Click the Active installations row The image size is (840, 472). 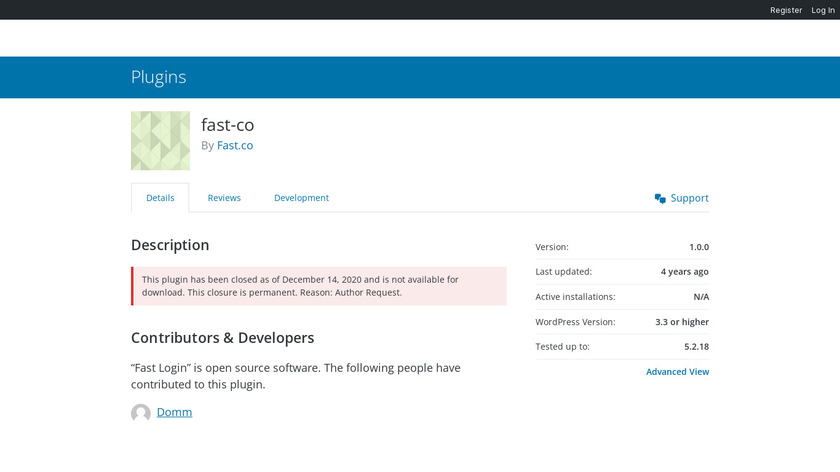622,297
